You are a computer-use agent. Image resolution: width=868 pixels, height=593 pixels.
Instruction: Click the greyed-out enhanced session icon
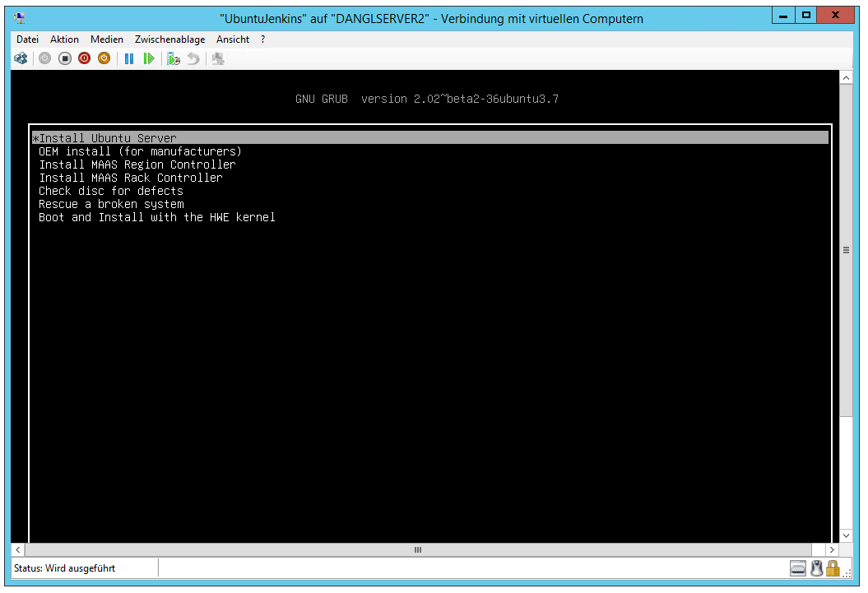[x=218, y=58]
